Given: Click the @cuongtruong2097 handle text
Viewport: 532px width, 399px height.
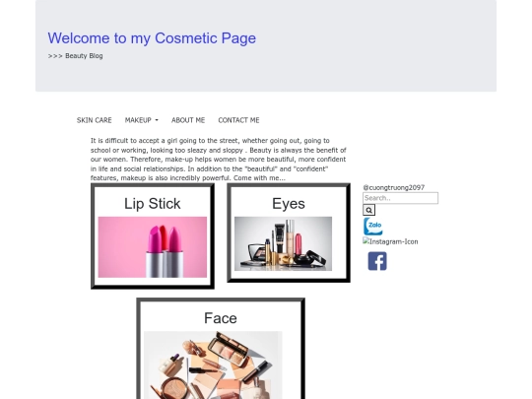Looking at the screenshot, I should coord(393,187).
